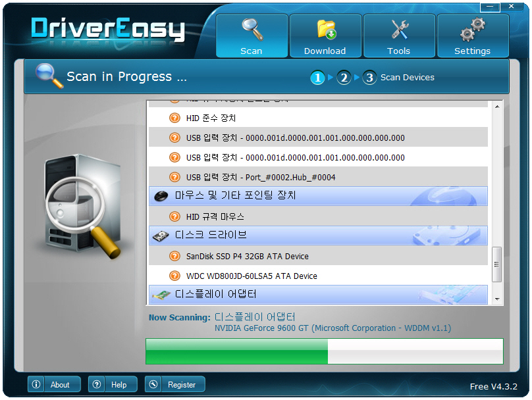
Task: Click the green scan progress bar
Action: (325, 351)
